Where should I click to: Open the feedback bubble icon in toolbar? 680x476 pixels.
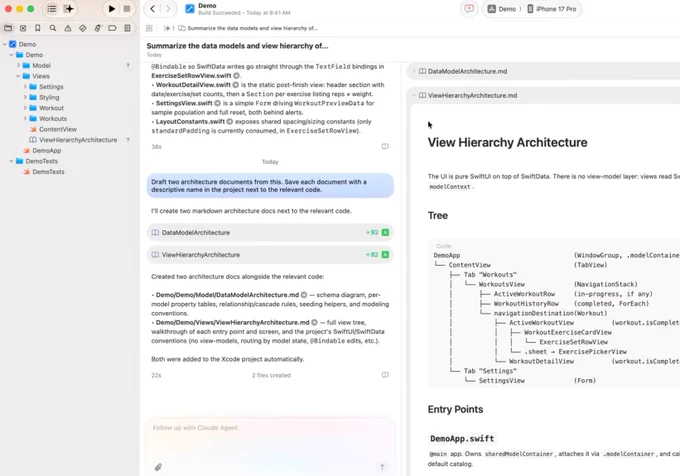tap(469, 9)
